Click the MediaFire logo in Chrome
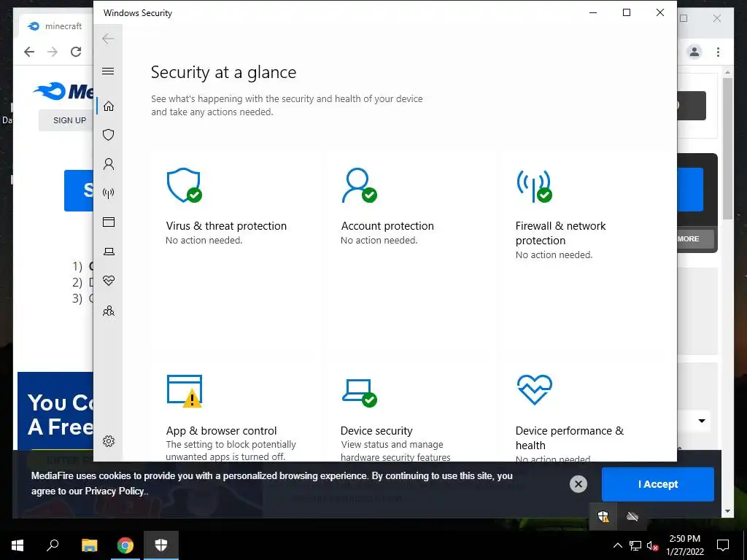 [x=63, y=91]
